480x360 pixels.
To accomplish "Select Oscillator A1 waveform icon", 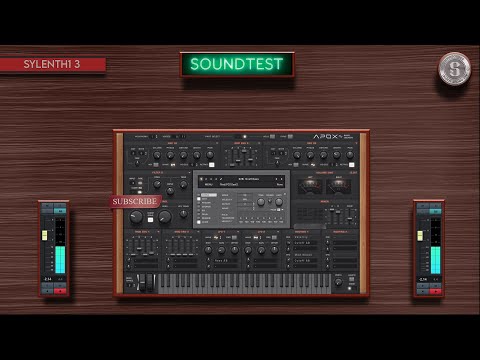I will pos(173,165).
